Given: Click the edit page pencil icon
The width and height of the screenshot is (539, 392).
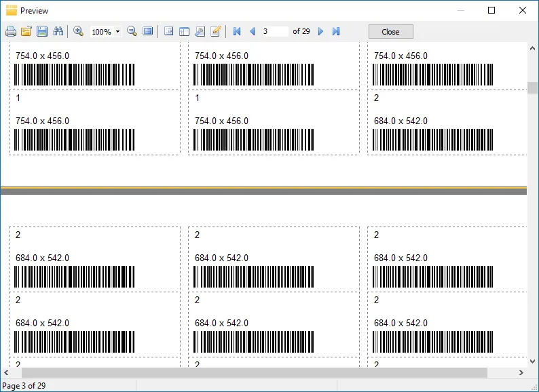Looking at the screenshot, I should coord(216,31).
